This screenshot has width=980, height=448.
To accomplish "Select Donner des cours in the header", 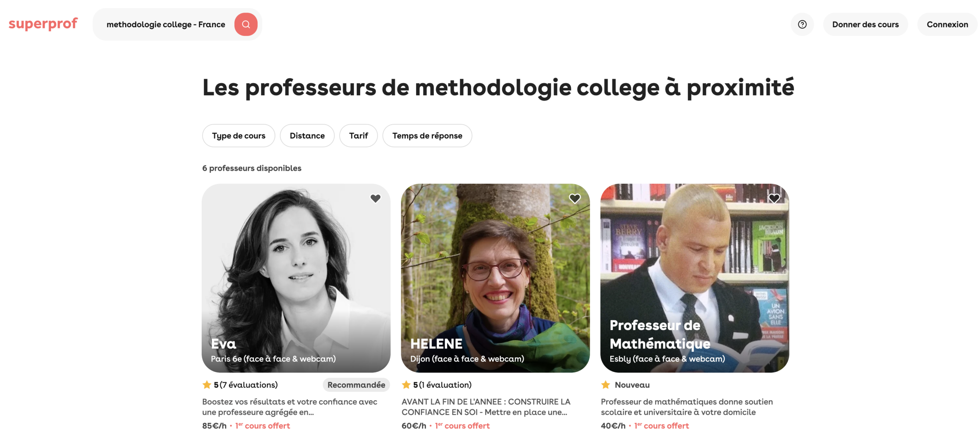I will pos(866,24).
